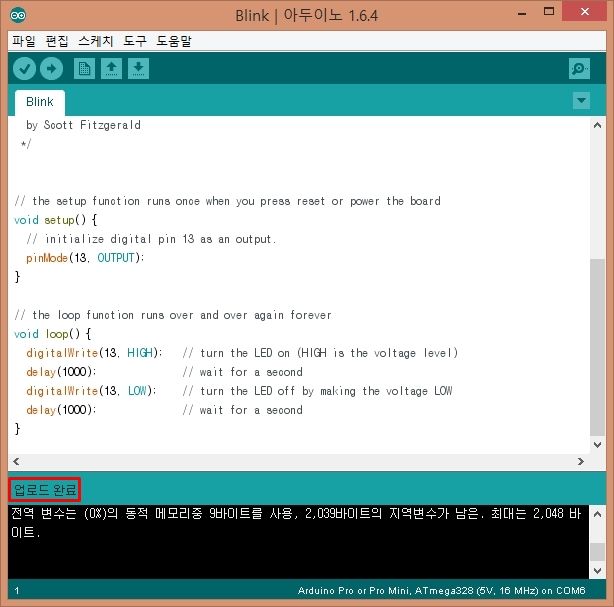Viewport: 614px width, 607px height.
Task: Create a new sketch with the New icon
Action: pos(84,69)
